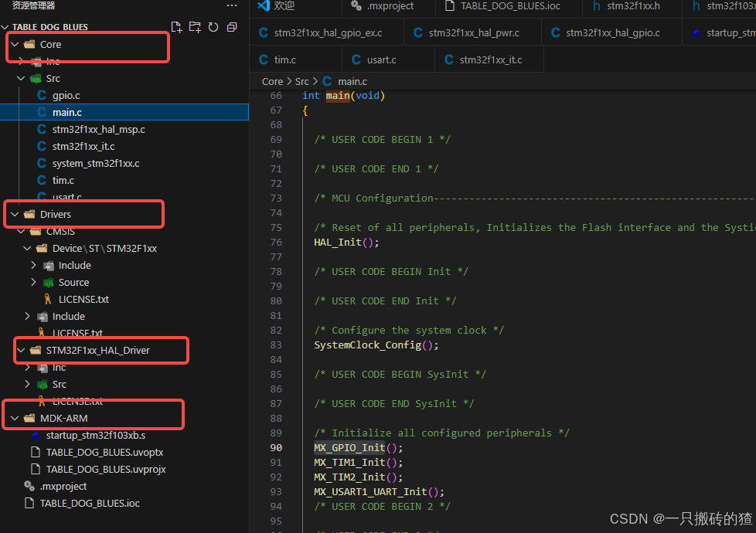Expand the Source folder under Device
This screenshot has height=533, width=756.
pos(33,282)
